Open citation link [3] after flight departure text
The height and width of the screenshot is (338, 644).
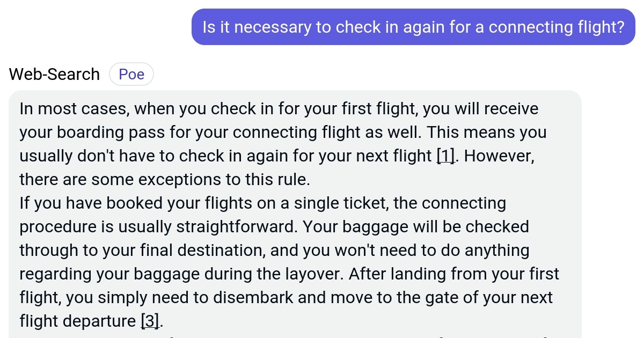[149, 320]
